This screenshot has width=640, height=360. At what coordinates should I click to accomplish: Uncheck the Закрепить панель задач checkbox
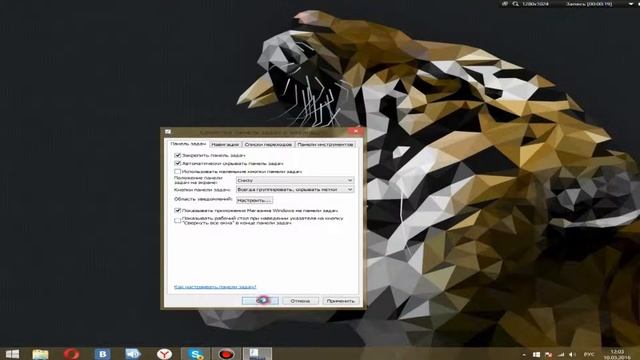click(178, 155)
